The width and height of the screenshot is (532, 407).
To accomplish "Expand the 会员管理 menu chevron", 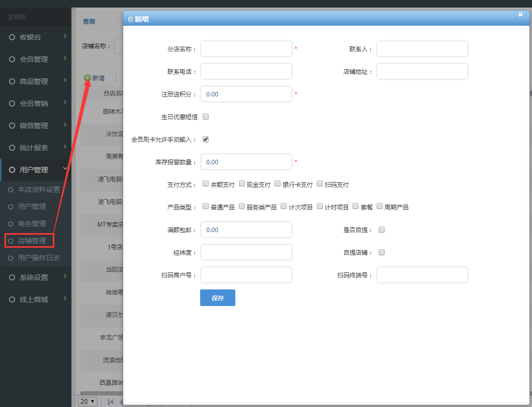I will (65, 58).
